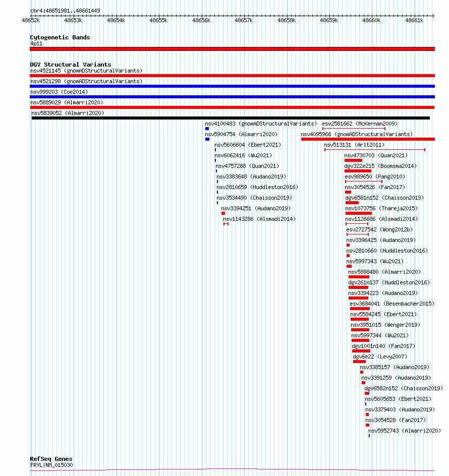Image resolution: width=449 pixels, height=476 pixels.
Task: Click nsv2810660 (Huddleston2016) label
Action: [387, 251]
